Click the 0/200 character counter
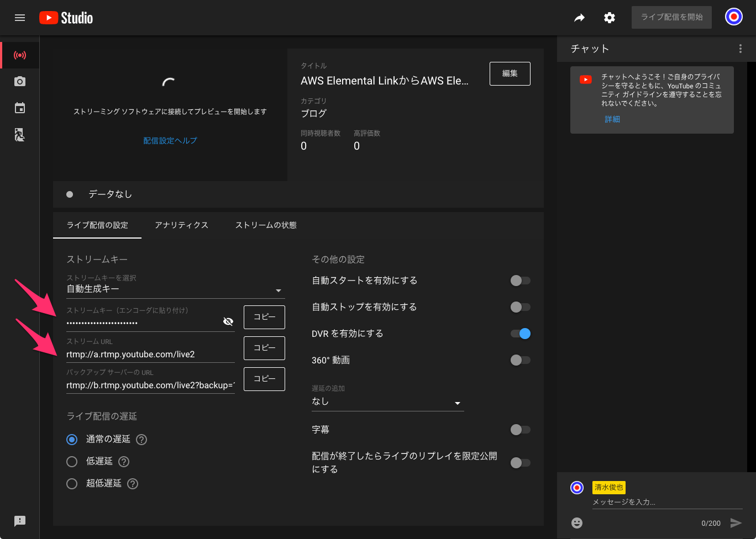Image resolution: width=756 pixels, height=539 pixels. (x=711, y=523)
